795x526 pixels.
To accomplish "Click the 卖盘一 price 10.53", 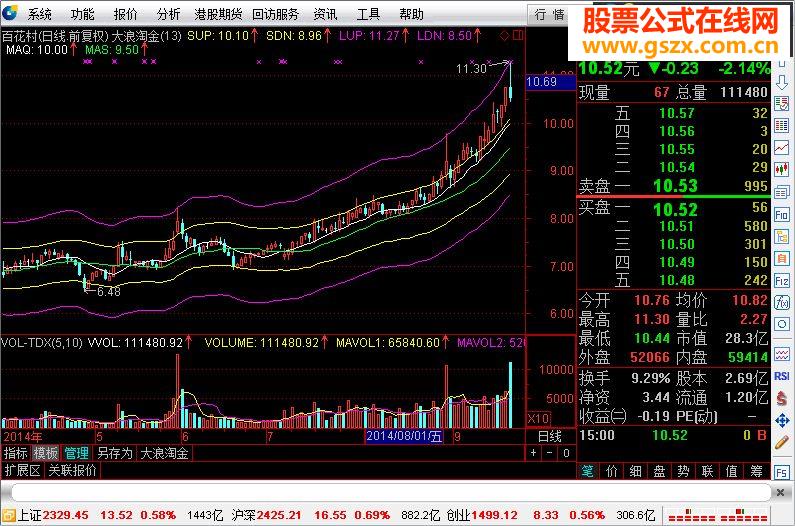I will [x=675, y=186].
